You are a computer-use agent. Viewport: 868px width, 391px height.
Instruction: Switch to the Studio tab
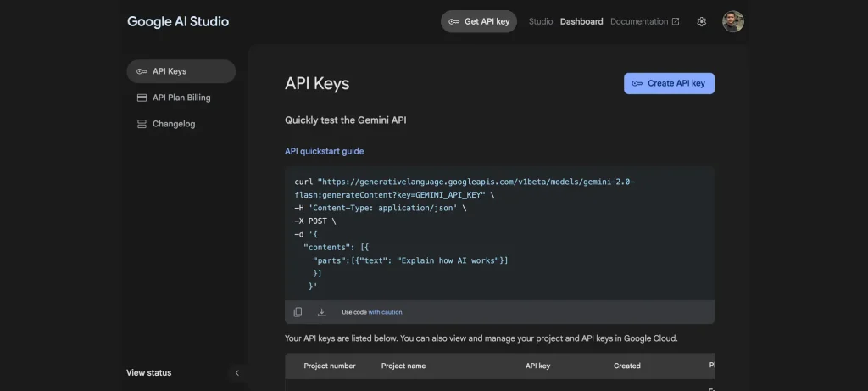pos(541,22)
